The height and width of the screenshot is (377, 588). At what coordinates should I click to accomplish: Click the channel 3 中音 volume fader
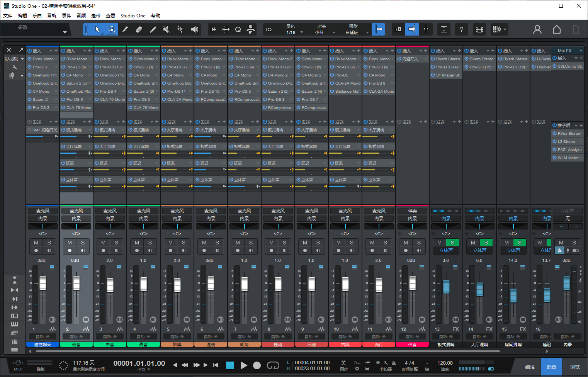pos(110,285)
